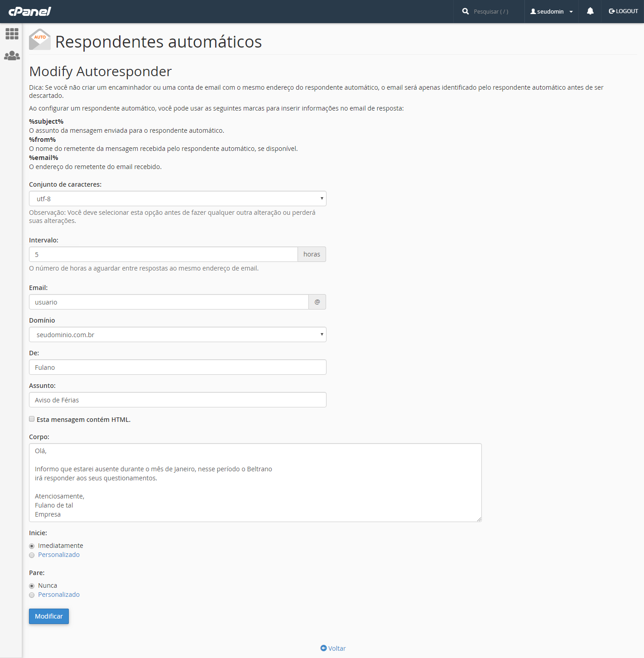This screenshot has height=658, width=644.
Task: Click the Respondentes automáticos page title
Action: (159, 42)
